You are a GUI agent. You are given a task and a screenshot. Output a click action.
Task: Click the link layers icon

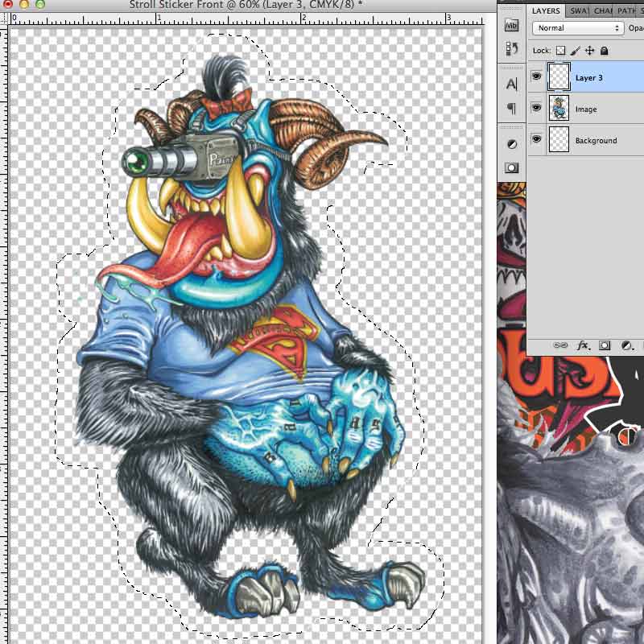[x=560, y=345]
